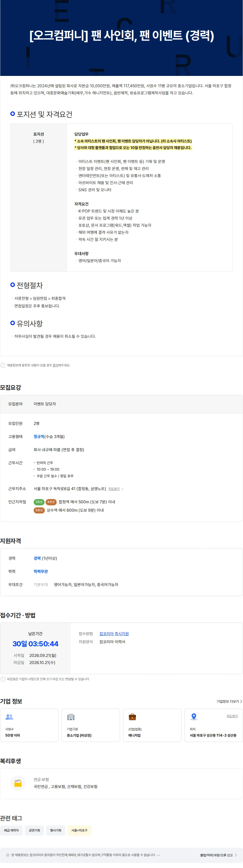Click the 산업(업종) briefcase icon

click(x=132, y=717)
